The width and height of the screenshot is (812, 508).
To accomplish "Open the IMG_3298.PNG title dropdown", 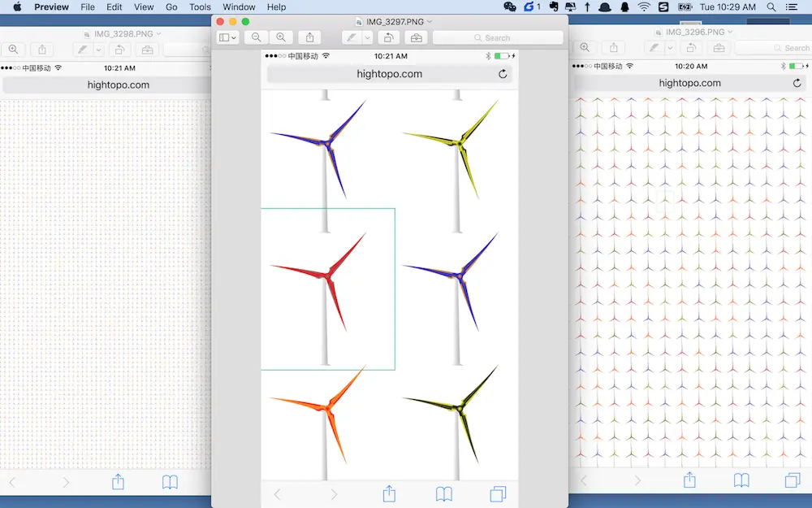I will coord(158,33).
